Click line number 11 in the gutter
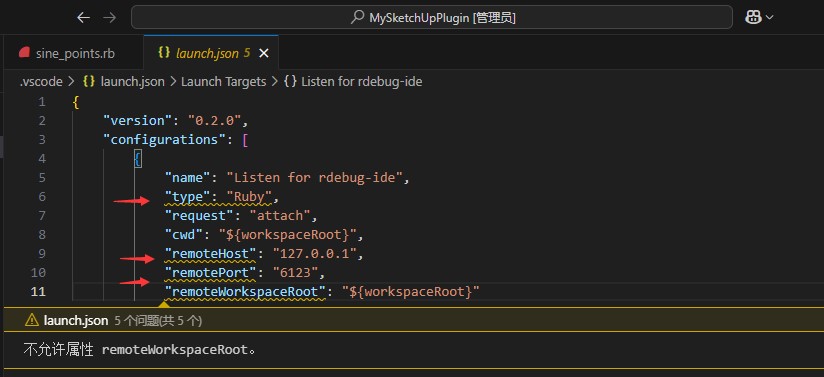824x377 pixels. point(38,291)
